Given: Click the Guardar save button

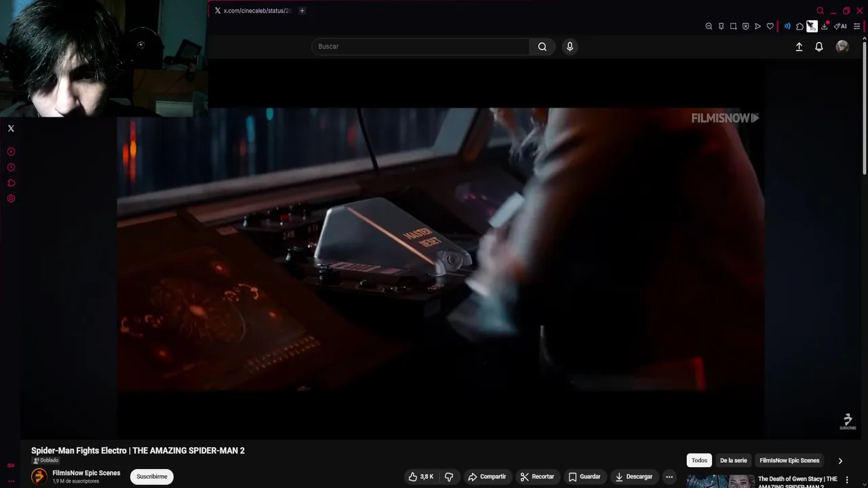Looking at the screenshot, I should click(x=585, y=476).
